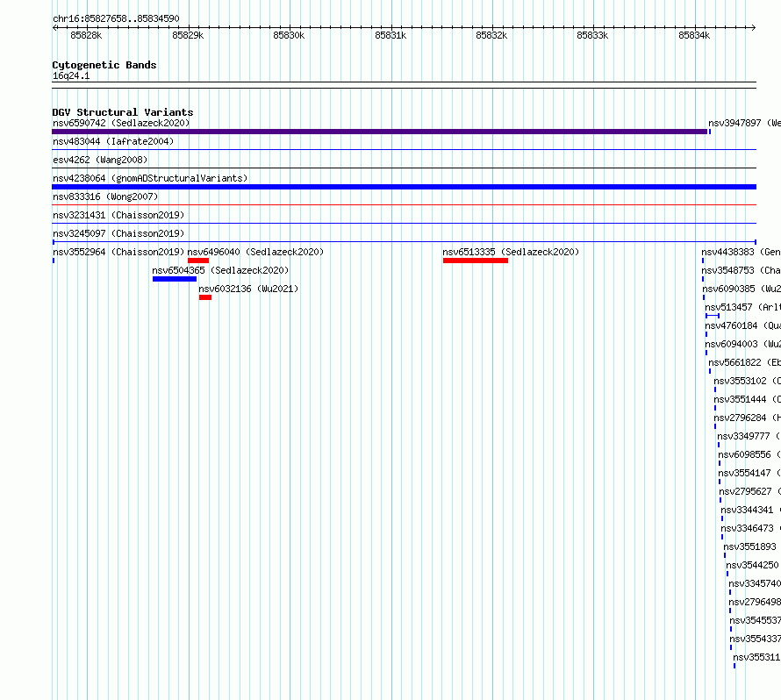Select the red nsv6513335 variant bar
781x700 pixels.
point(476,261)
